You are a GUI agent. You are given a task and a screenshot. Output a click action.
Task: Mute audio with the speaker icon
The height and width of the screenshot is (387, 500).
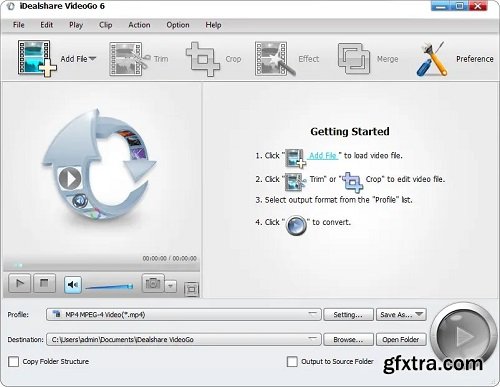[73, 284]
